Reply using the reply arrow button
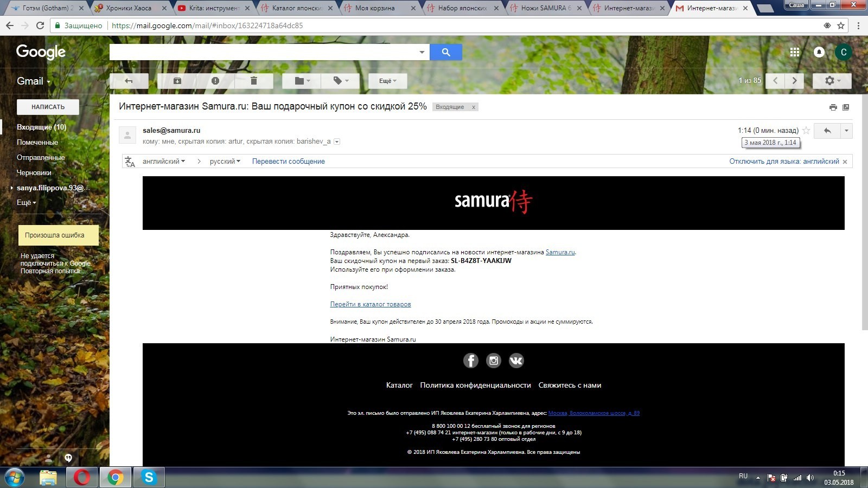 coord(827,131)
